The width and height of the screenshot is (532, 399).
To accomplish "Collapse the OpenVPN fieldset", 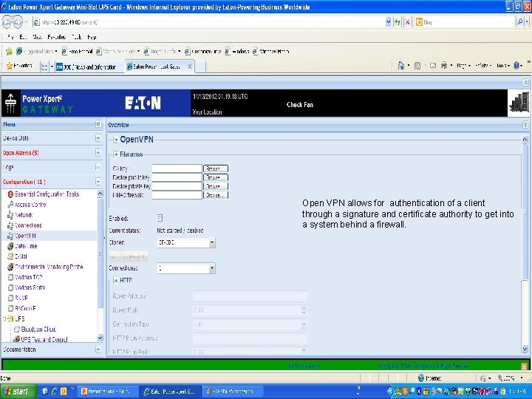I will 116,140.
